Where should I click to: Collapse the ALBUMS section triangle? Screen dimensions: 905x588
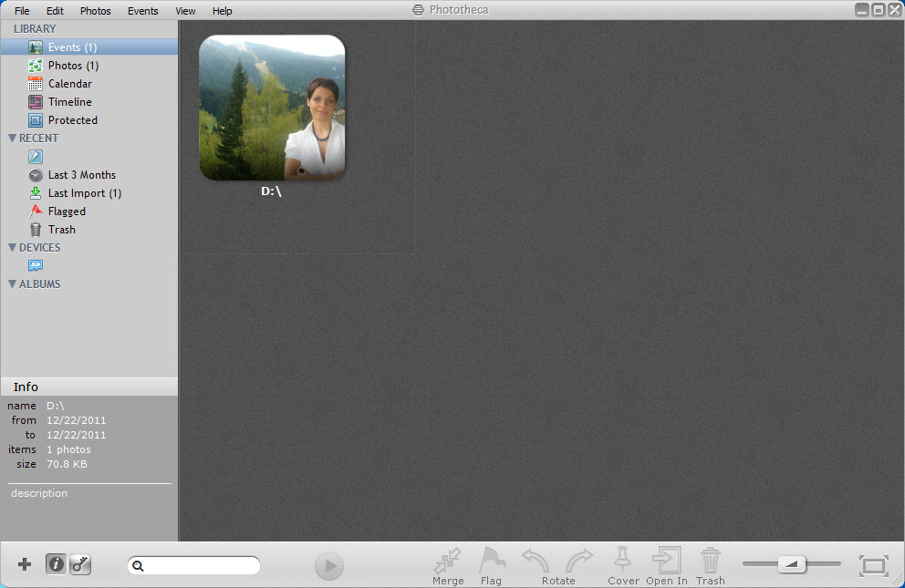point(12,284)
